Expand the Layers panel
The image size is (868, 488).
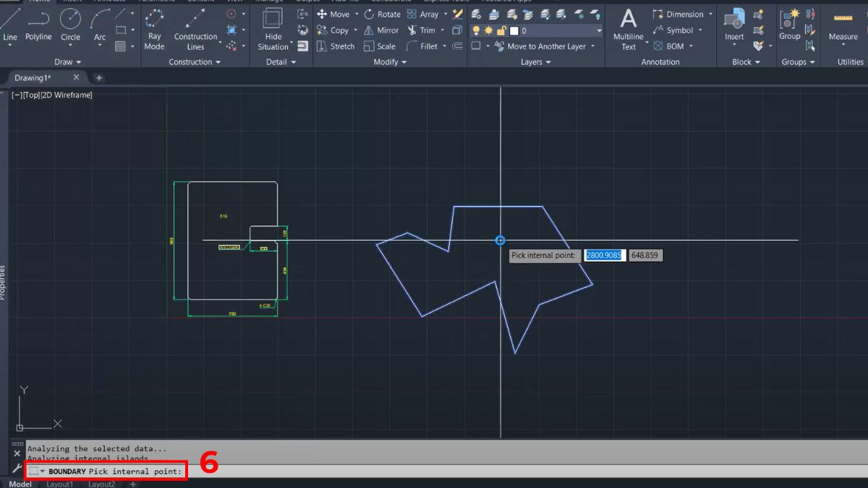tap(535, 62)
